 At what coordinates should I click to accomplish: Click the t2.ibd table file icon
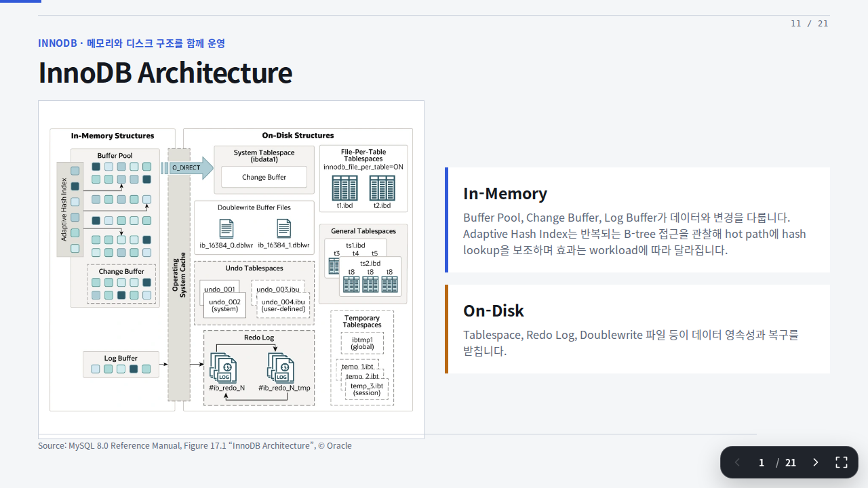[382, 188]
